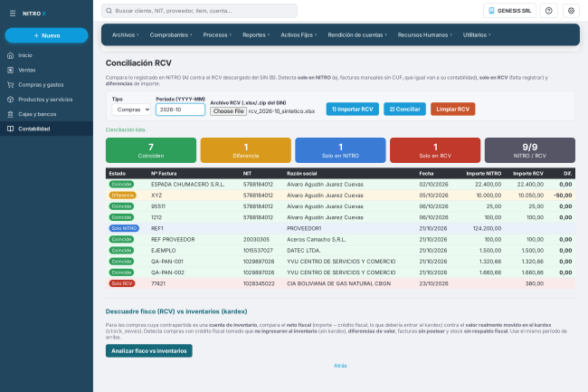The height and width of the screenshot is (392, 588).
Task: Click the Aceros Camacho S.R.L. cell
Action: point(316,239)
